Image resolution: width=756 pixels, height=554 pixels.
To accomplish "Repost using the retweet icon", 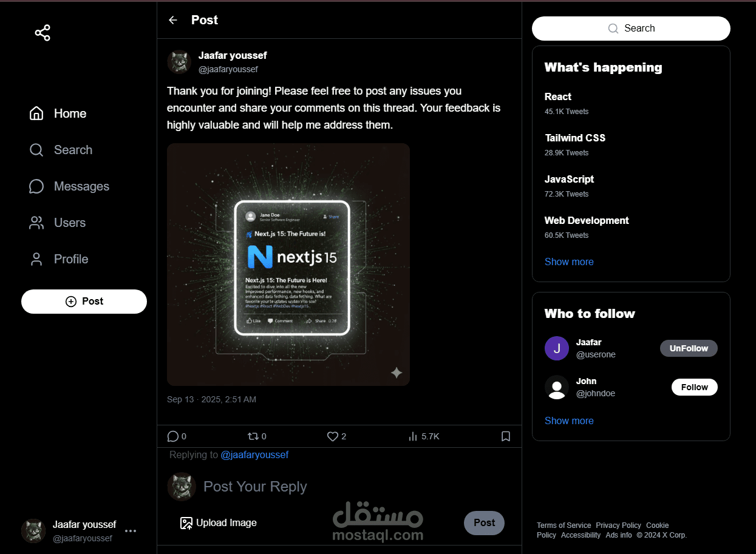I will point(253,436).
